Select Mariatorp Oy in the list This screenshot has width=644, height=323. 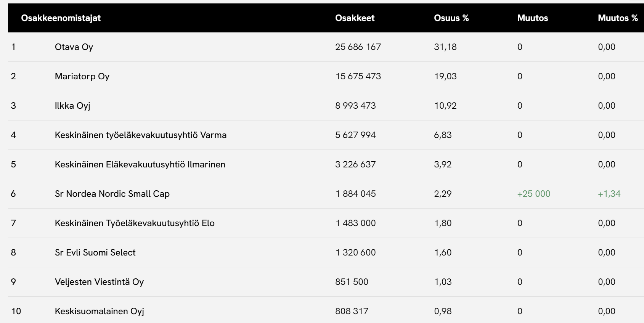pyautogui.click(x=82, y=76)
